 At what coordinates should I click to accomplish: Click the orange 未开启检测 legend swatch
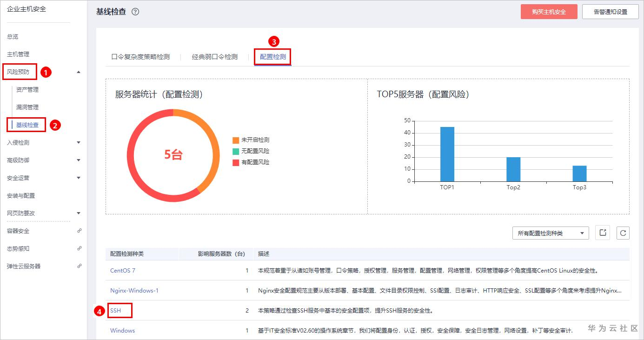pyautogui.click(x=236, y=140)
